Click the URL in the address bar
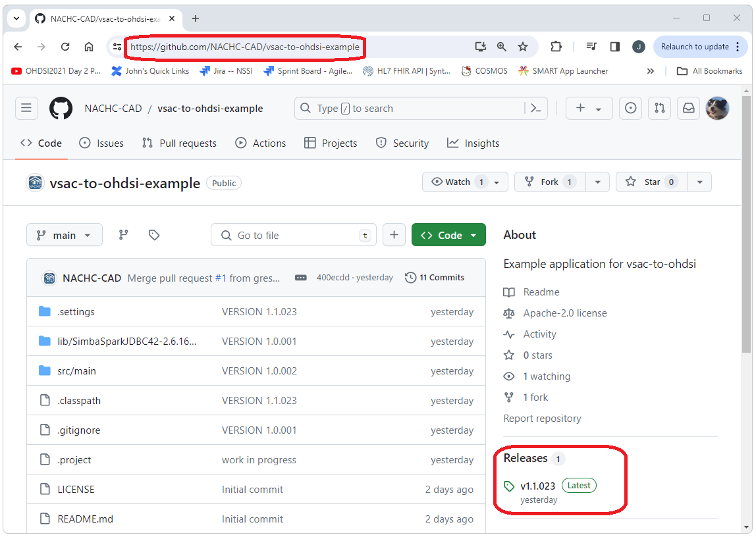Image resolution: width=756 pixels, height=537 pixels. pyautogui.click(x=245, y=47)
